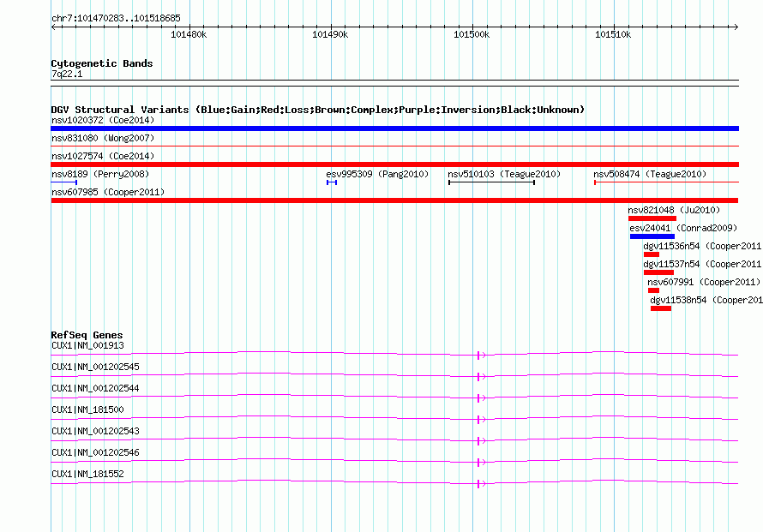Open the dgv11536n54 label

coord(702,246)
